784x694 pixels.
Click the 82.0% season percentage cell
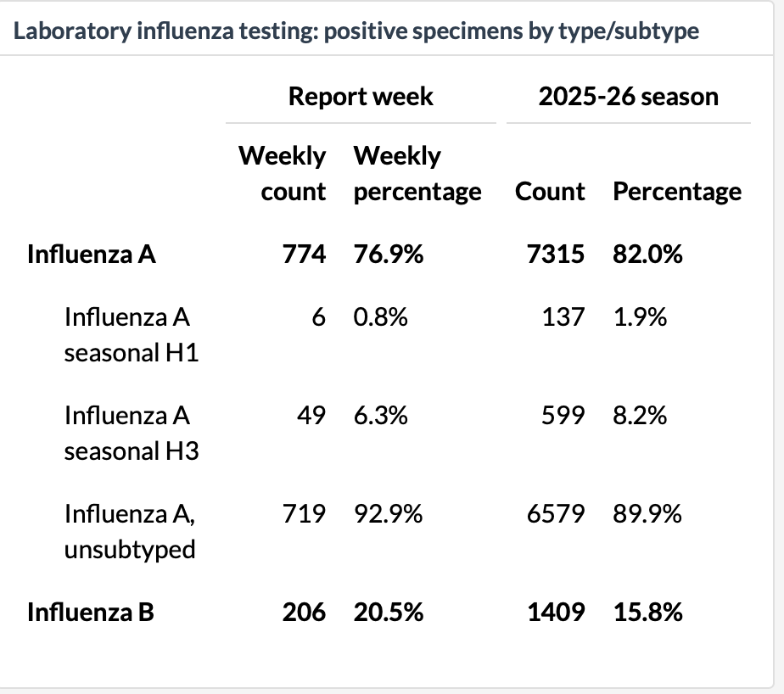[x=647, y=254]
